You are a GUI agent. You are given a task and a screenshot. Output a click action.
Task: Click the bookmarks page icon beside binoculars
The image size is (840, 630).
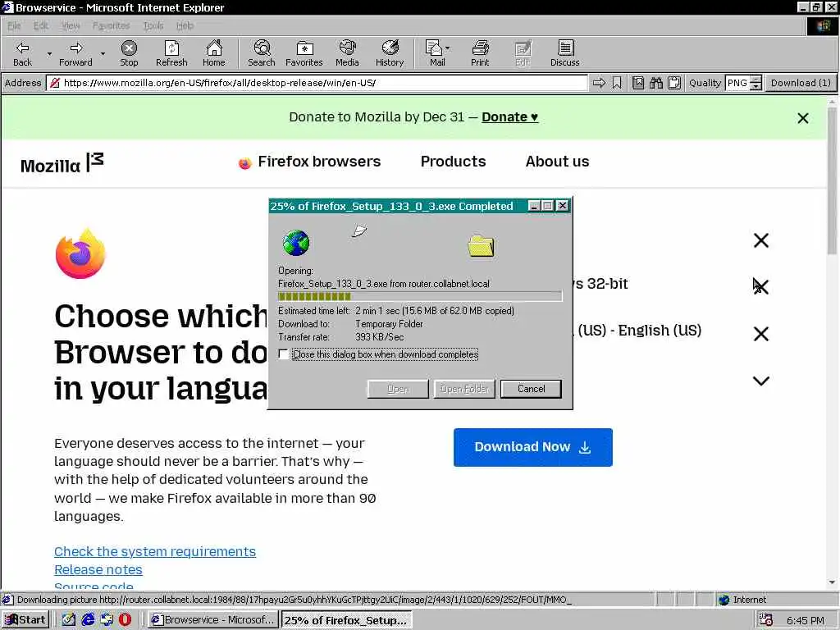pyautogui.click(x=637, y=83)
